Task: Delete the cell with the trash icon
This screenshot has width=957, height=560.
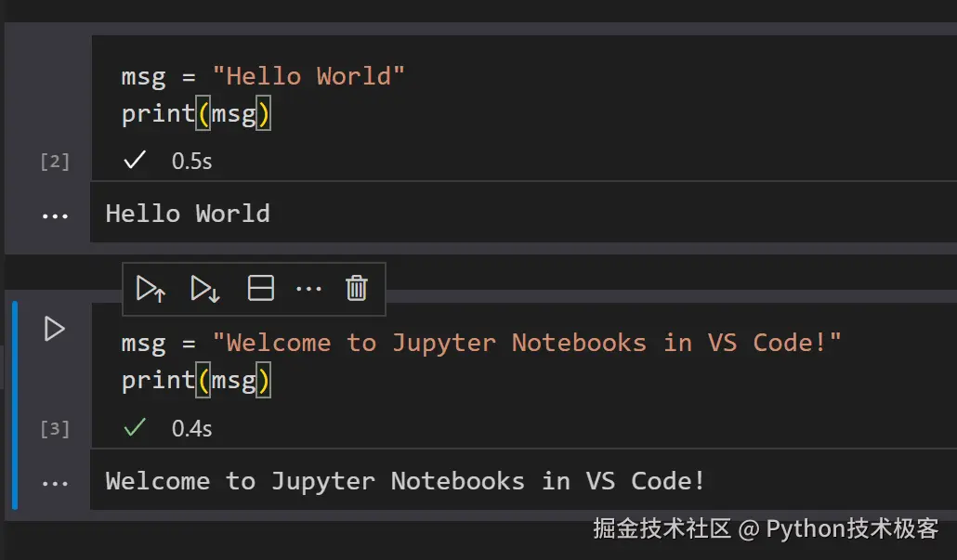Action: coord(357,288)
